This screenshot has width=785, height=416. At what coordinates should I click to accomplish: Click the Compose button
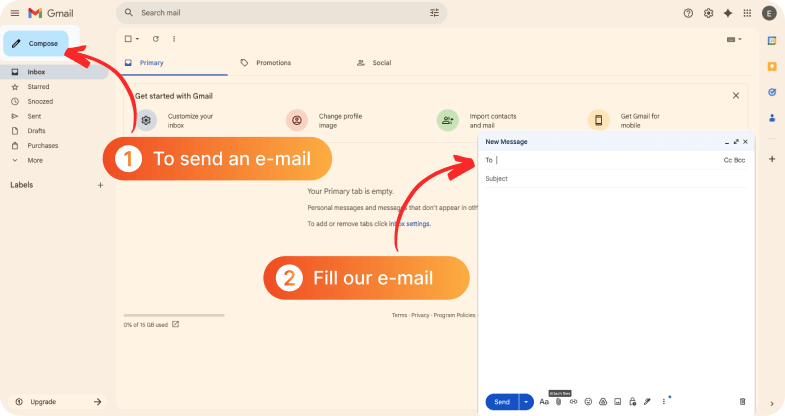tap(36, 44)
